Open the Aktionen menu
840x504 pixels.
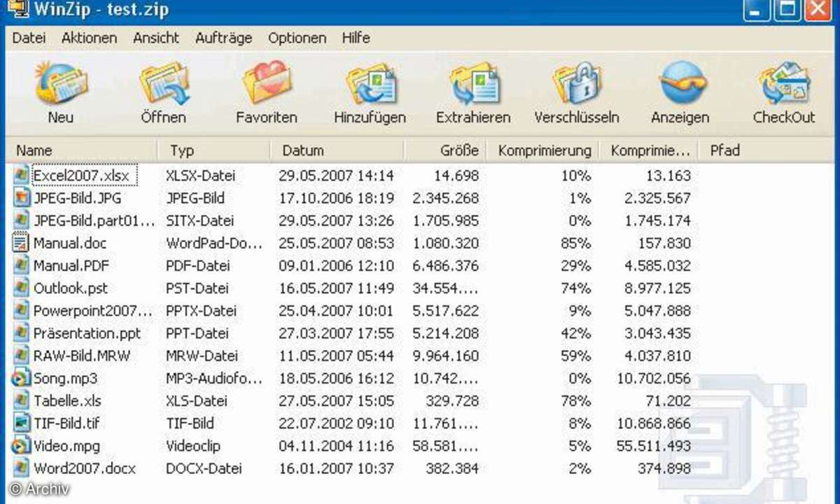click(x=89, y=38)
